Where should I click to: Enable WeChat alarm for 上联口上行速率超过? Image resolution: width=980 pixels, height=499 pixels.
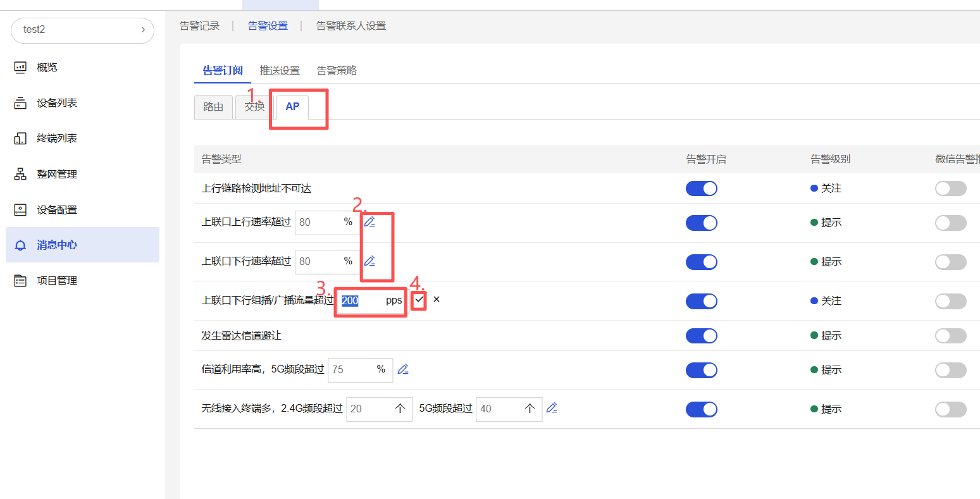coord(950,223)
